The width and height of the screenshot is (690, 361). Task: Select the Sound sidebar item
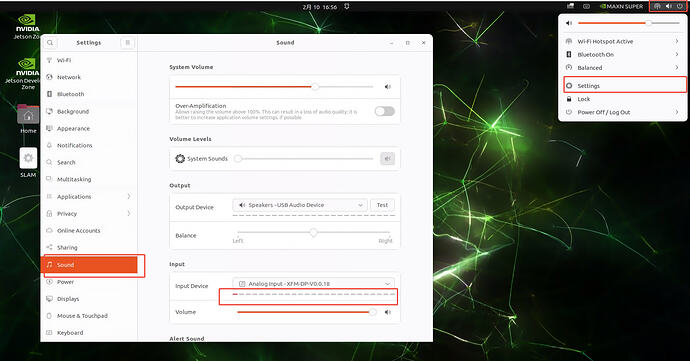[89, 265]
